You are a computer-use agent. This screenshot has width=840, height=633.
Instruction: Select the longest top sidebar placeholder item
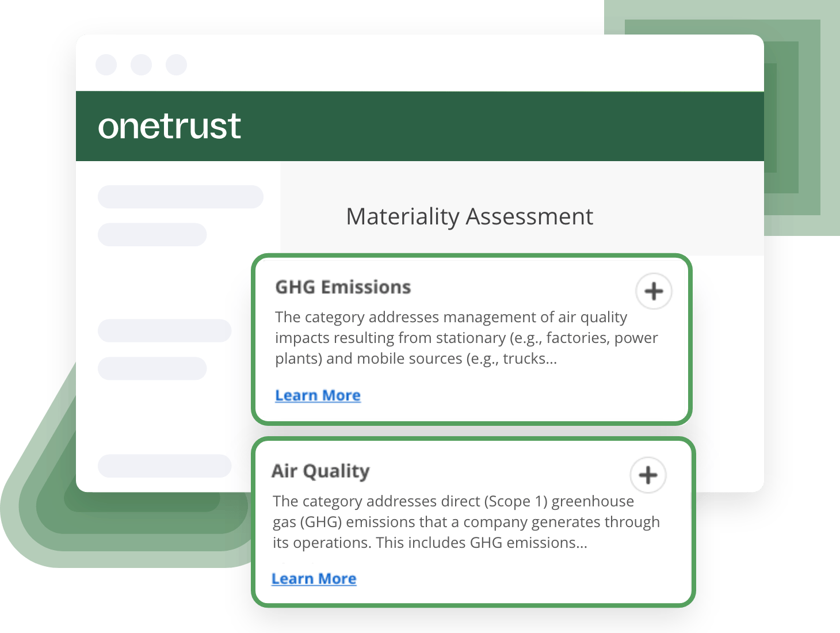(181, 197)
